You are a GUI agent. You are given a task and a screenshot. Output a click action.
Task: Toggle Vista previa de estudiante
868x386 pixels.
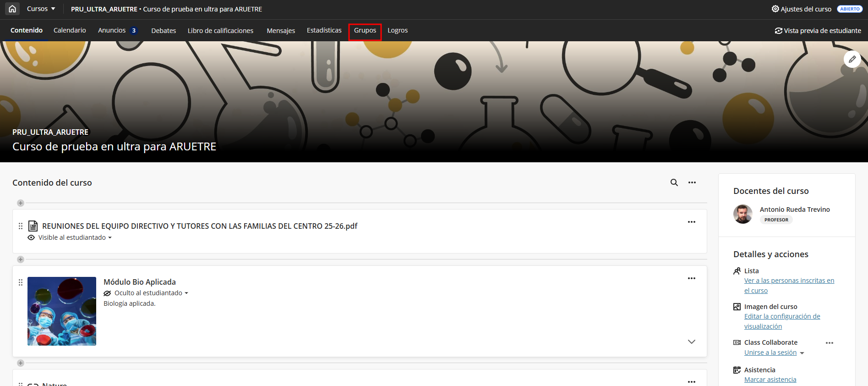[818, 31]
